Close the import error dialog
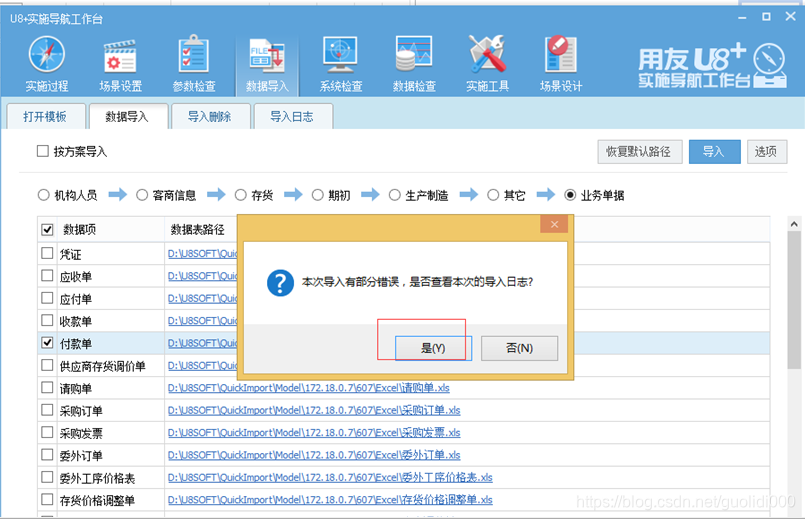The height and width of the screenshot is (520, 805). (554, 224)
